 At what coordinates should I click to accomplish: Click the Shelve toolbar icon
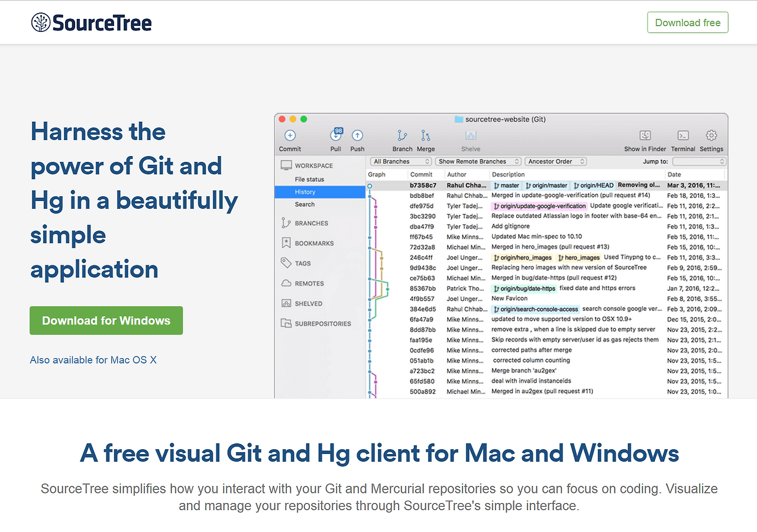(x=471, y=136)
